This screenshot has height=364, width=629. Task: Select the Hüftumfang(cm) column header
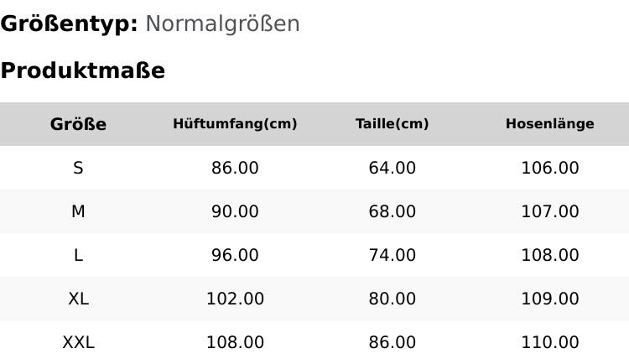coord(235,124)
